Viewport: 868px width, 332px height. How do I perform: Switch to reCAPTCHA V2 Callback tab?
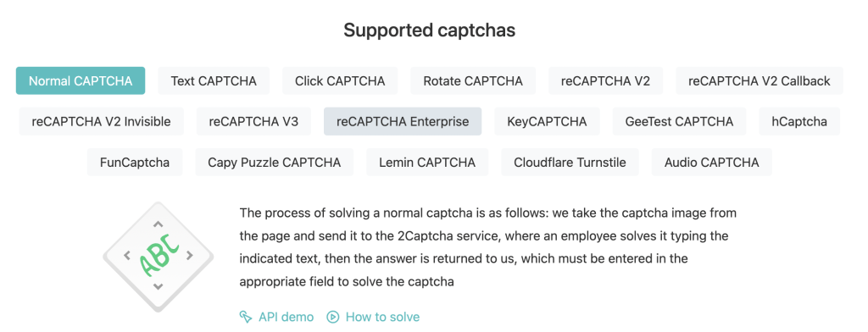click(759, 80)
